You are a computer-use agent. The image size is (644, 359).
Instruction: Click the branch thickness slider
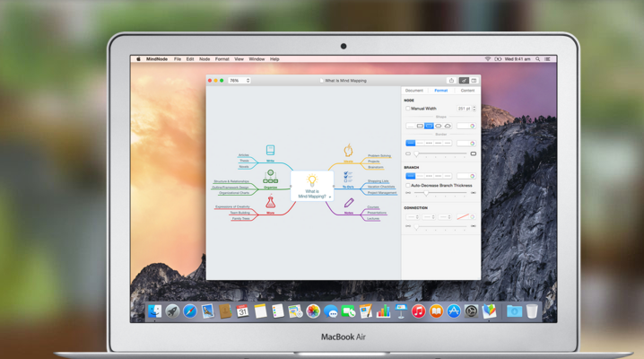click(440, 193)
